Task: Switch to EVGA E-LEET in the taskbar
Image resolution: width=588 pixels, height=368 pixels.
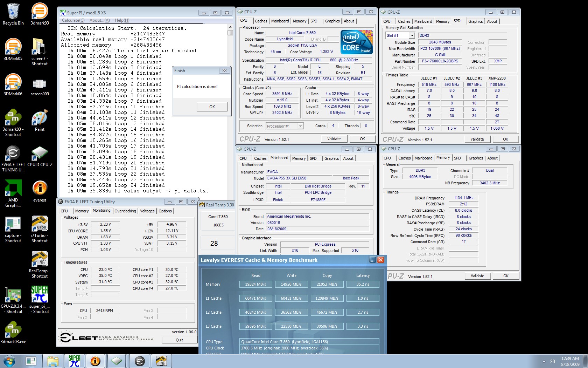Action: tap(140, 361)
